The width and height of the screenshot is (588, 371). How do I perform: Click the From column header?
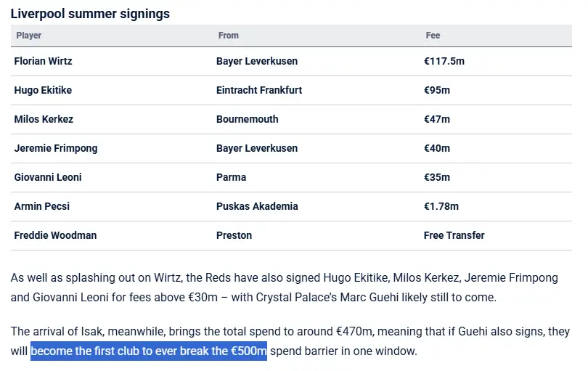[229, 36]
